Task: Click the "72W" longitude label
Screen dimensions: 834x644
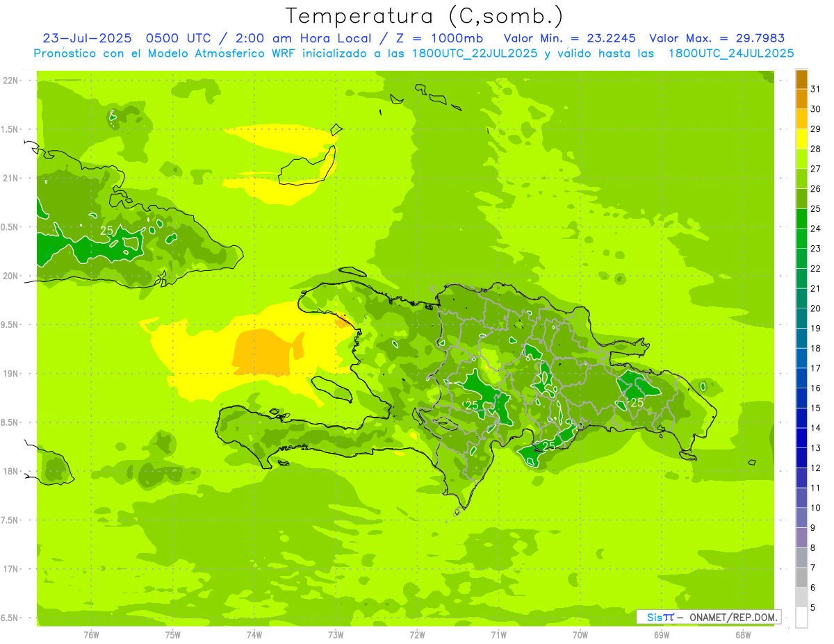Action: click(x=417, y=634)
